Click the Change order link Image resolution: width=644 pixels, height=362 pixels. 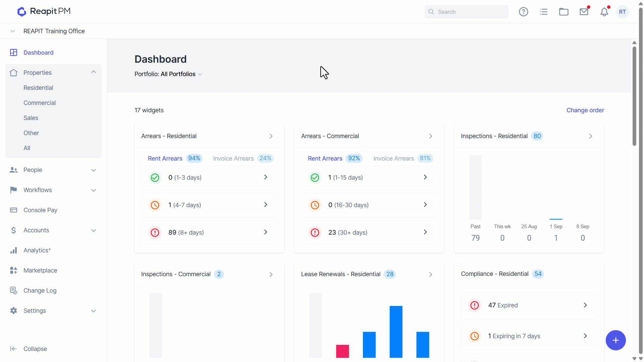click(x=585, y=110)
